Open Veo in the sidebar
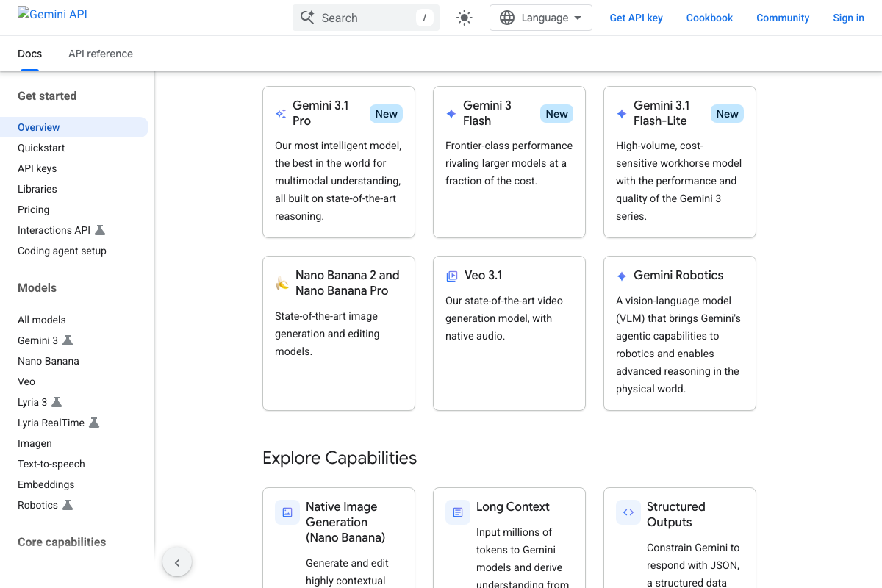The image size is (882, 588). 26,381
